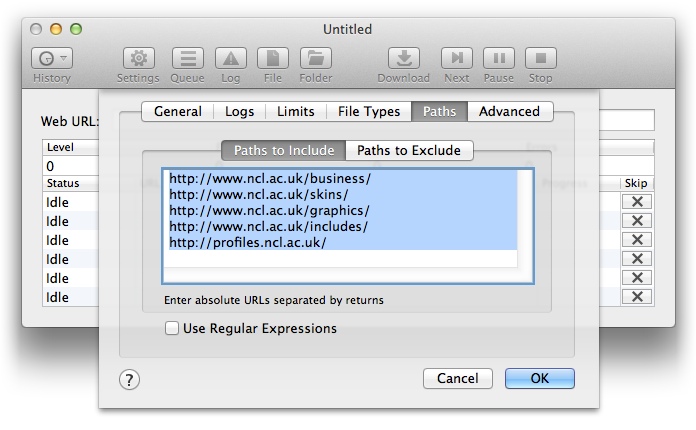
Task: Open the History dropdown button
Action: (x=52, y=59)
